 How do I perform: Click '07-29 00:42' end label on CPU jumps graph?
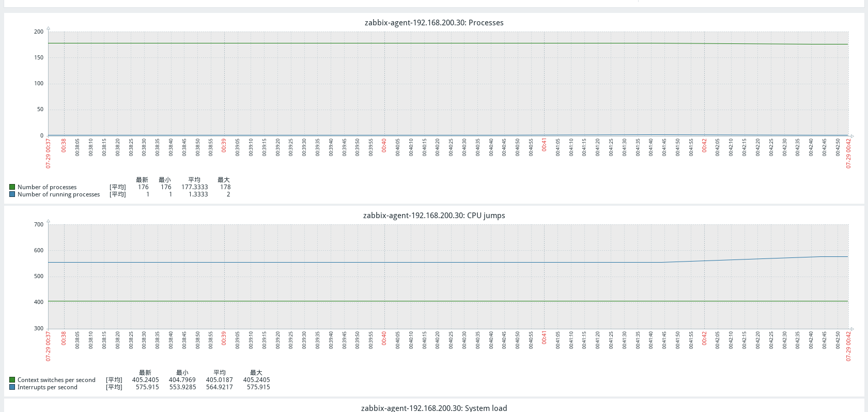[x=848, y=346]
